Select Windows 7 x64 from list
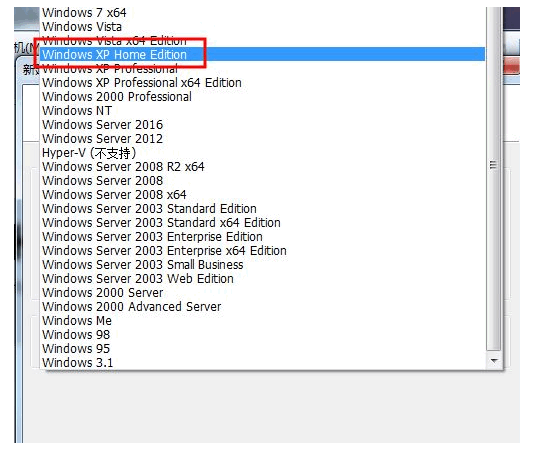Screen dimensions: 533x456 263,13
